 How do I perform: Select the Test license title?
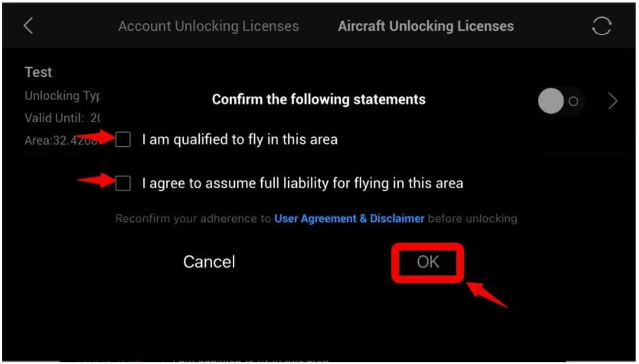[x=38, y=72]
